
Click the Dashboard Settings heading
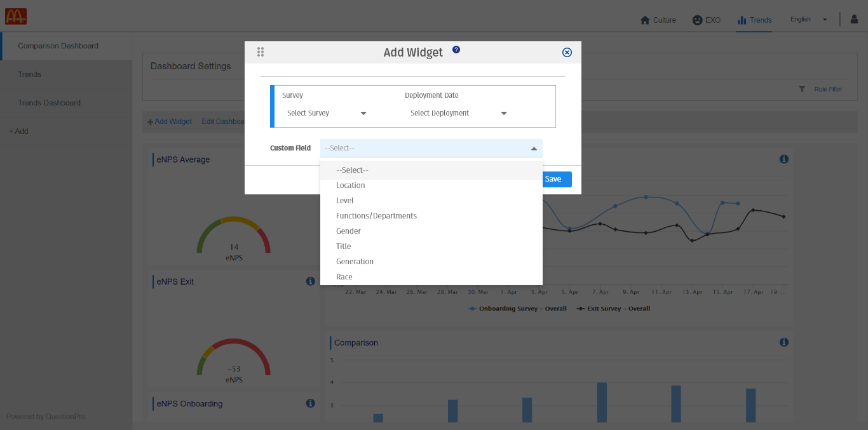click(191, 66)
